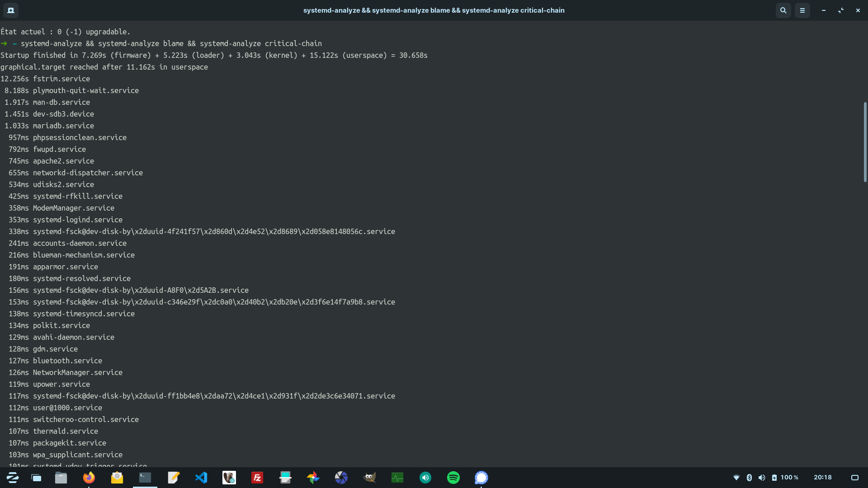Open Visual Studio Code from taskbar
The image size is (868, 488).
click(x=201, y=478)
